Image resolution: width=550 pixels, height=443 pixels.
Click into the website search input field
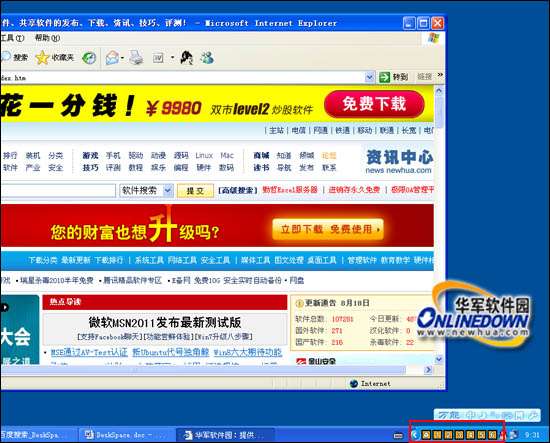[x=58, y=191]
